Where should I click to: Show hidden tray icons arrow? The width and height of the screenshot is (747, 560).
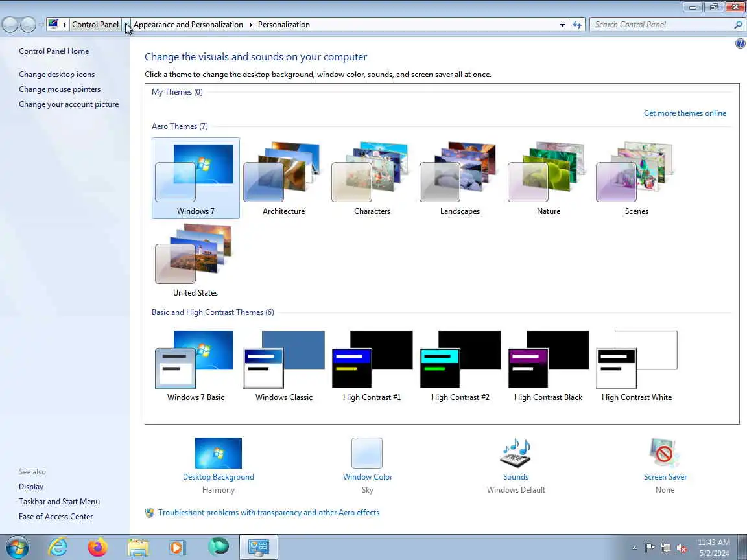(x=634, y=548)
